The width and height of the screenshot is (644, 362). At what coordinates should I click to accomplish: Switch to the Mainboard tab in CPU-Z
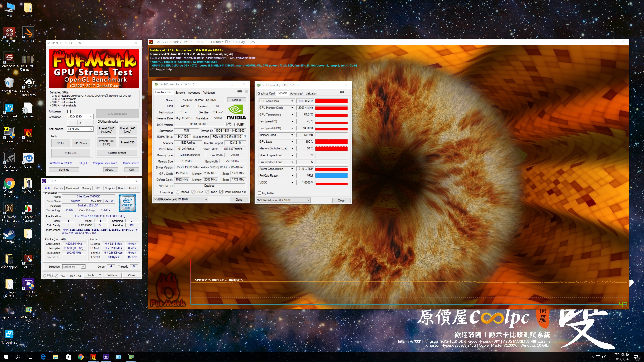pyautogui.click(x=72, y=188)
